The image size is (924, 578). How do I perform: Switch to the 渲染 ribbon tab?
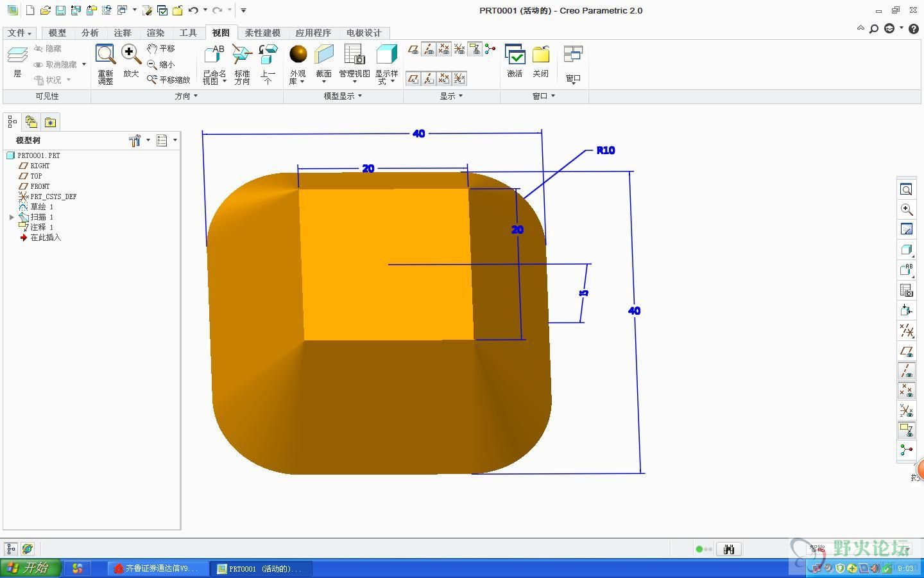click(155, 33)
